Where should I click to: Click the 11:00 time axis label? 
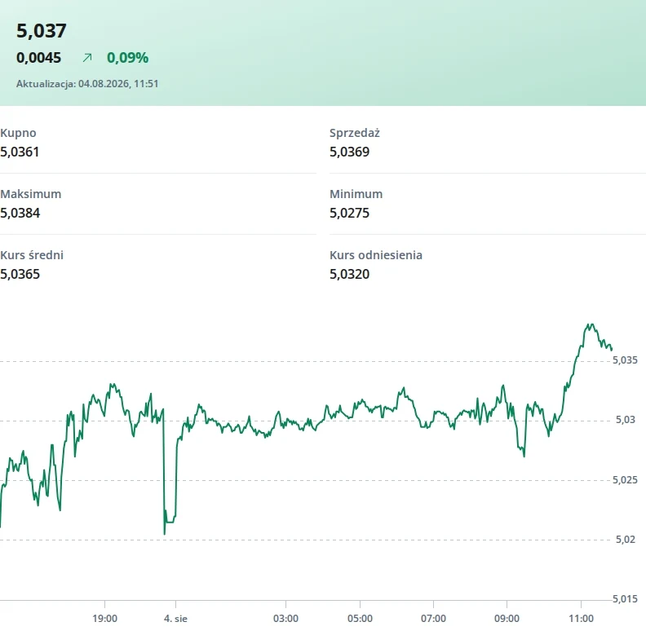[581, 619]
